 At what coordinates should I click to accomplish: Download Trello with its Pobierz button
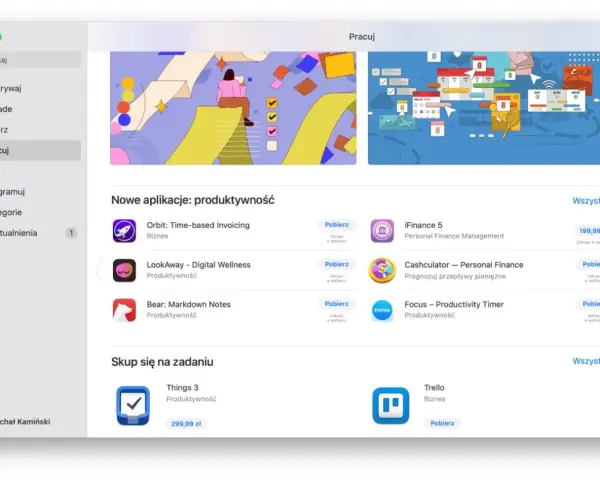(442, 423)
